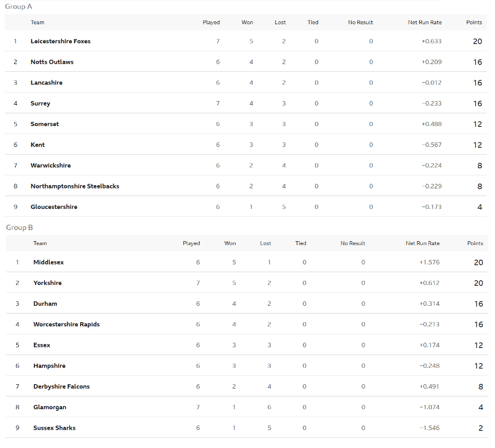The width and height of the screenshot is (495, 448).
Task: Click the Group A Net Run Rate header
Action: pos(425,22)
